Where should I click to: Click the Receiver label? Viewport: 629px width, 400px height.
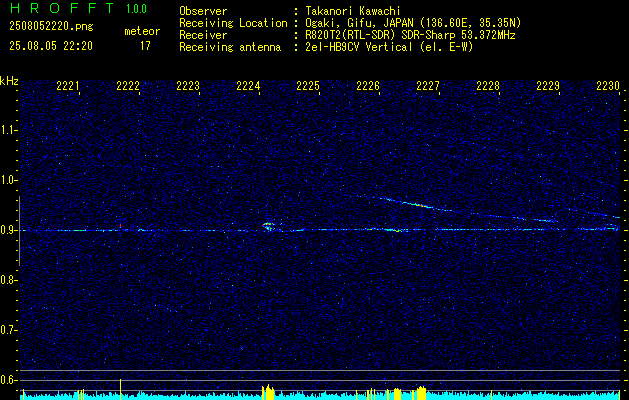click(x=203, y=35)
